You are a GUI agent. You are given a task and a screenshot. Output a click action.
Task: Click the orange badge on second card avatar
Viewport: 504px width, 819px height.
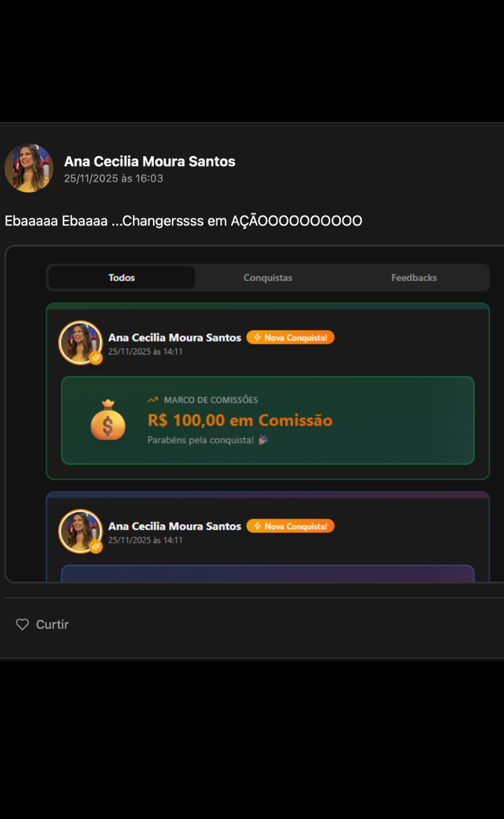click(x=96, y=546)
